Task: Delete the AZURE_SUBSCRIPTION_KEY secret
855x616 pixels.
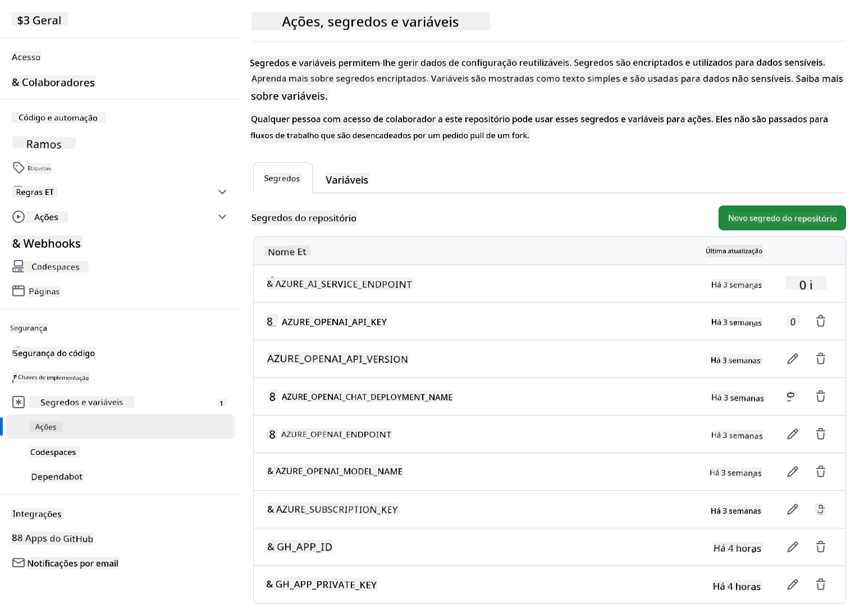Action: [821, 509]
